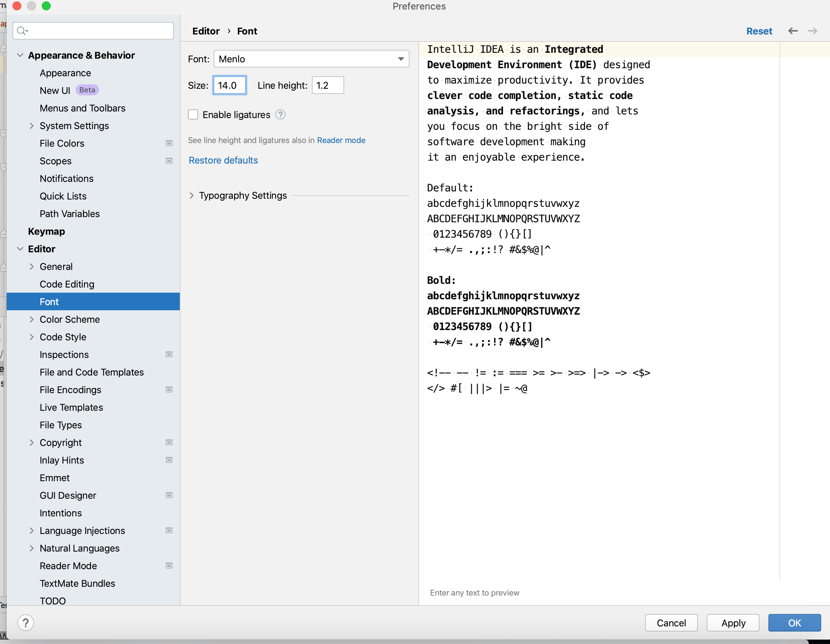Click the bottom-left help question mark button
This screenshot has width=830, height=644.
tap(25, 623)
